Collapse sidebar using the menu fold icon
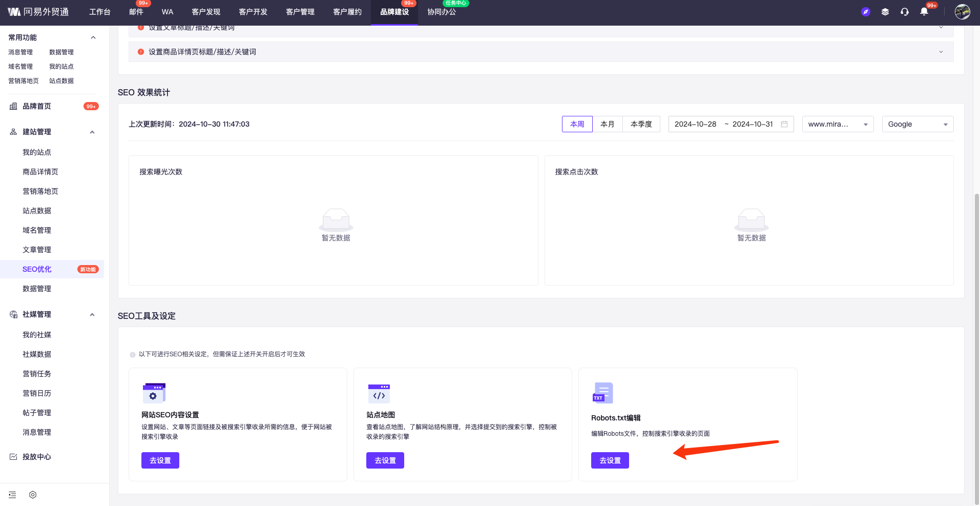 (13, 495)
